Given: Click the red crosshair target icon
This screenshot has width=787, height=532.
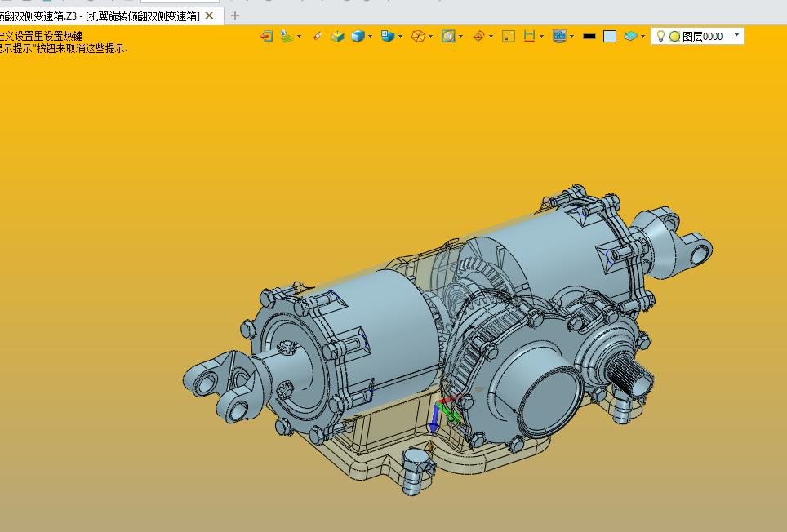Looking at the screenshot, I should pos(479,36).
